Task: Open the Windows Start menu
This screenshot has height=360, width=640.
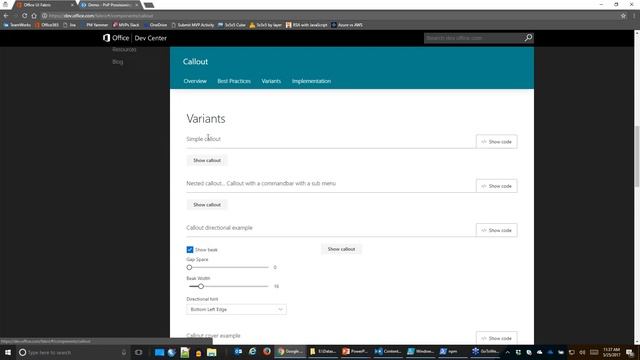Action: 8,352
